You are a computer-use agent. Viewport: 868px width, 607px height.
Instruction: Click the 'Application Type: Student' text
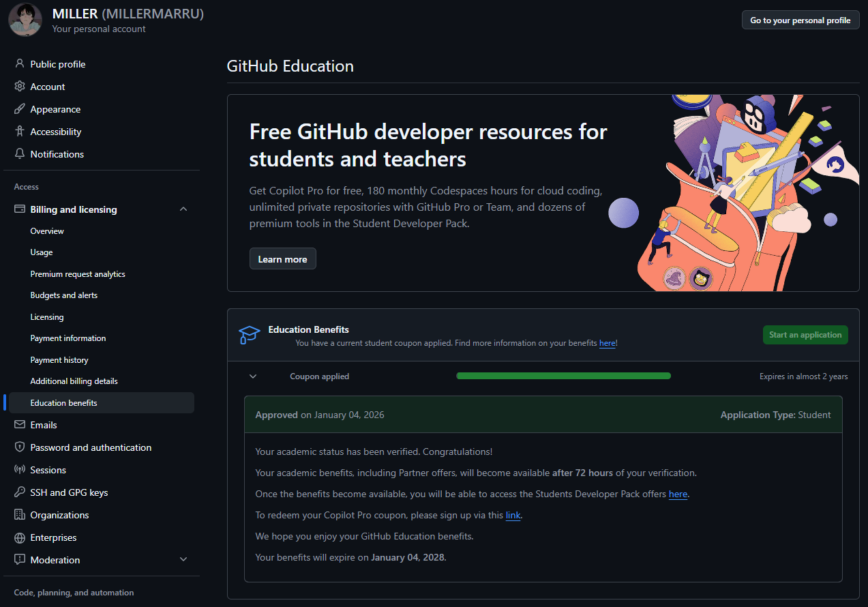776,415
